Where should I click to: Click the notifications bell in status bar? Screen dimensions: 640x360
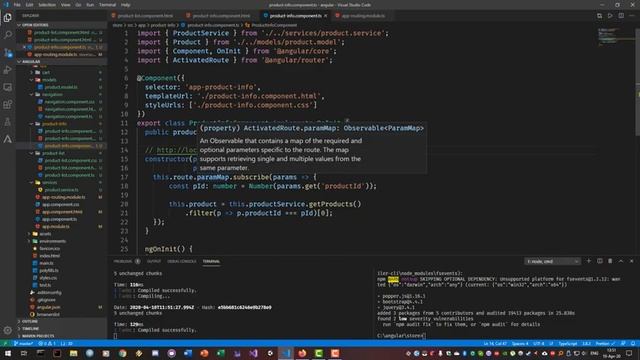[633, 344]
